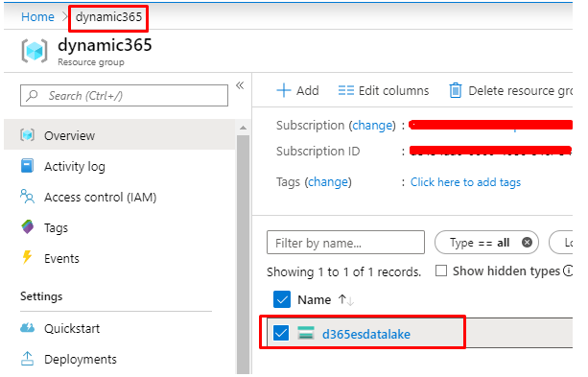Image resolution: width=588 pixels, height=377 pixels.
Task: Toggle Show hidden types checkbox
Action: pos(441,271)
